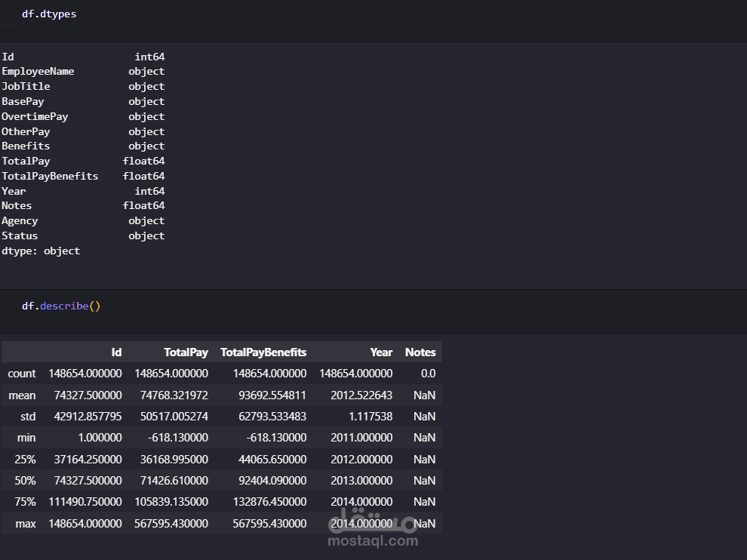Click the Agency entry in dtypes output

point(20,221)
